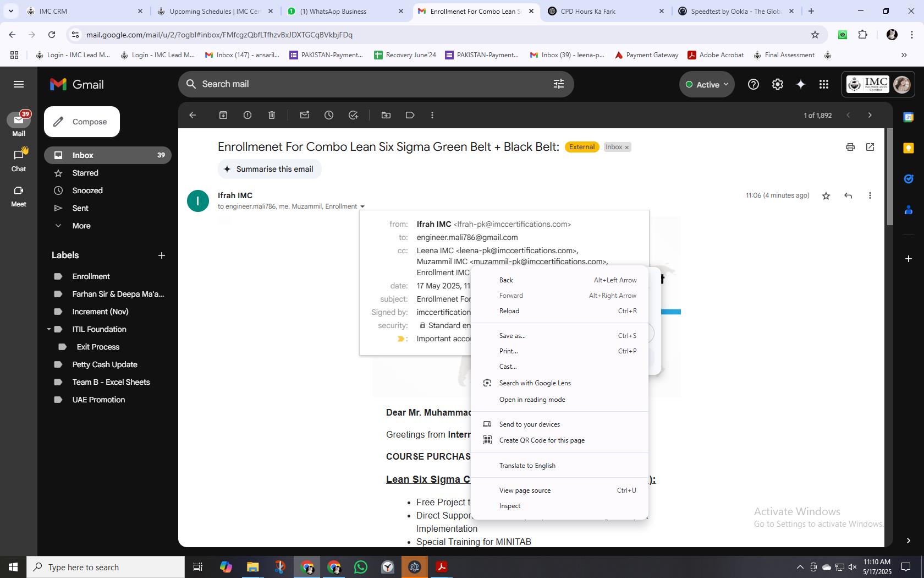
Task: Open Gmail Support help icon
Action: click(754, 84)
